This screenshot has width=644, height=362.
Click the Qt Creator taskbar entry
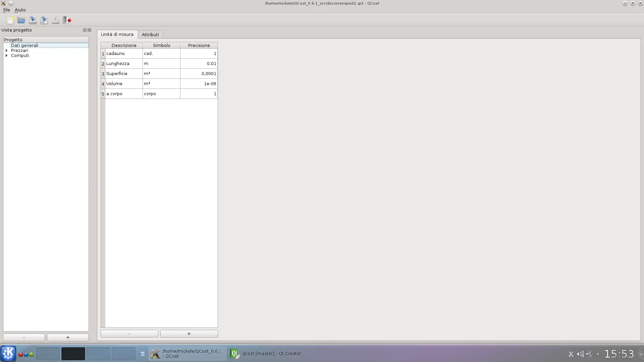(265, 353)
